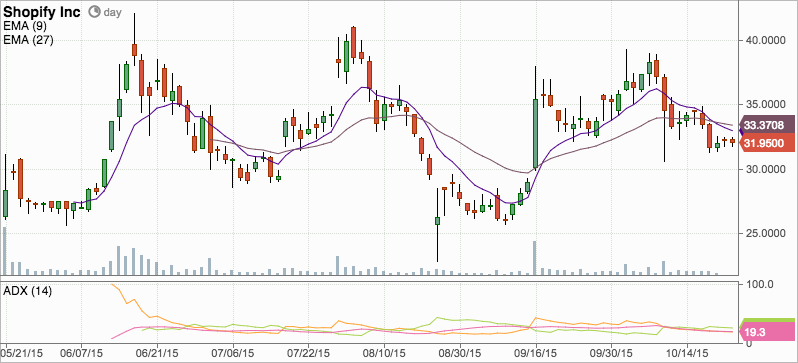798x363 pixels.
Task: Click the 'ADX (14)' indicator label
Action: pyautogui.click(x=27, y=292)
